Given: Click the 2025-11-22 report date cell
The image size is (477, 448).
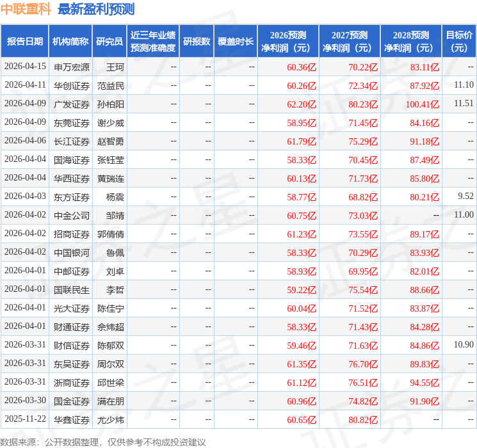Looking at the screenshot, I should pos(25,420).
